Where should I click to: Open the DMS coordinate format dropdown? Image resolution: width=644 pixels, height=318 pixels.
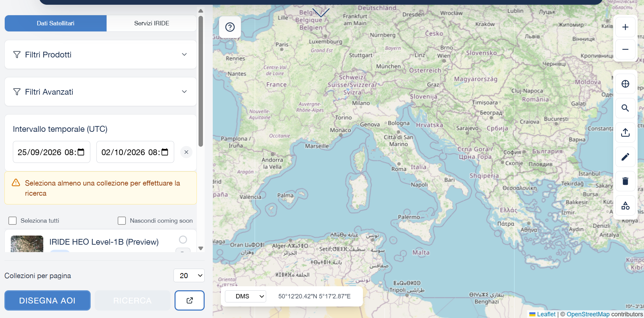[x=246, y=296]
